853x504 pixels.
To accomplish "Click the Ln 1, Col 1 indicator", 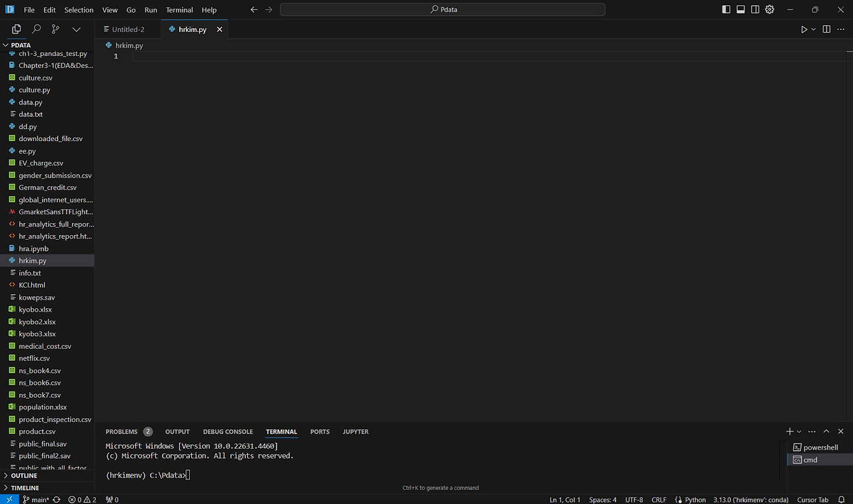I will pyautogui.click(x=565, y=499).
